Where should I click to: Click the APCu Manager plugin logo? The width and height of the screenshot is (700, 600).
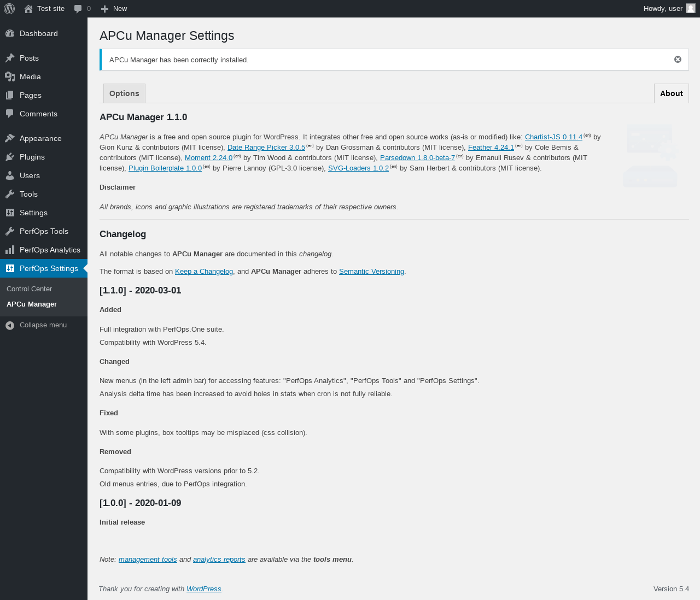click(x=650, y=156)
